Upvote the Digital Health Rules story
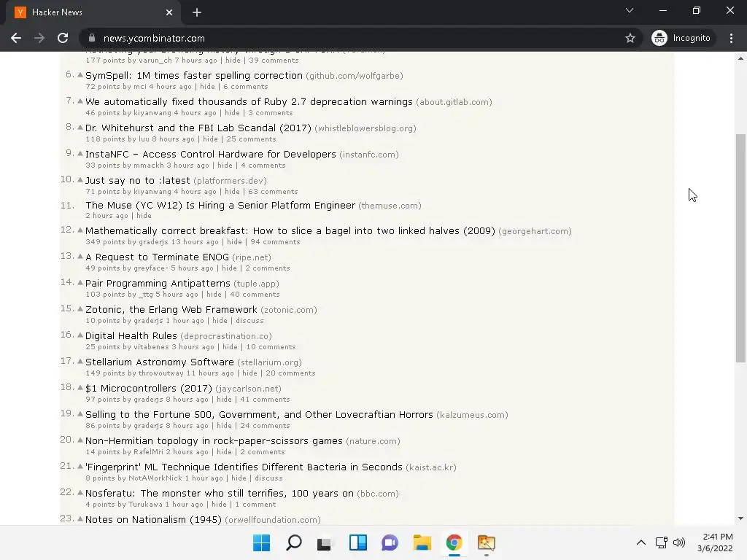Viewport: 747px width, 560px height. pos(80,335)
